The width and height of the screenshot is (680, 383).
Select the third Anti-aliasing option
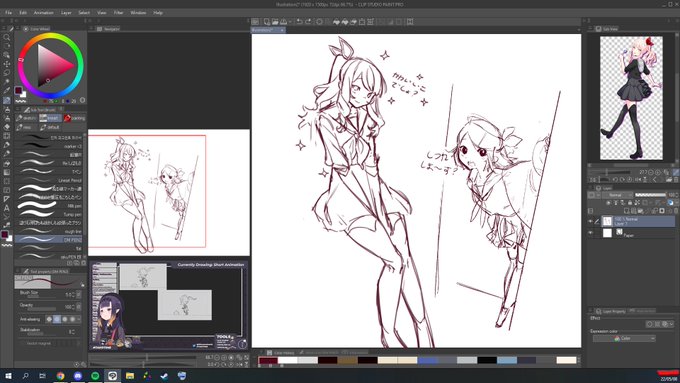pyautogui.click(x=65, y=319)
